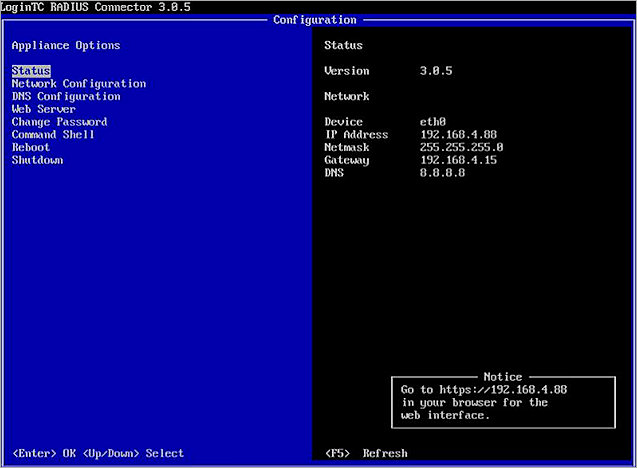The image size is (637, 468).
Task: Click the LoginTC RADIUS Connector 3.0.5 title
Action: pos(95,7)
